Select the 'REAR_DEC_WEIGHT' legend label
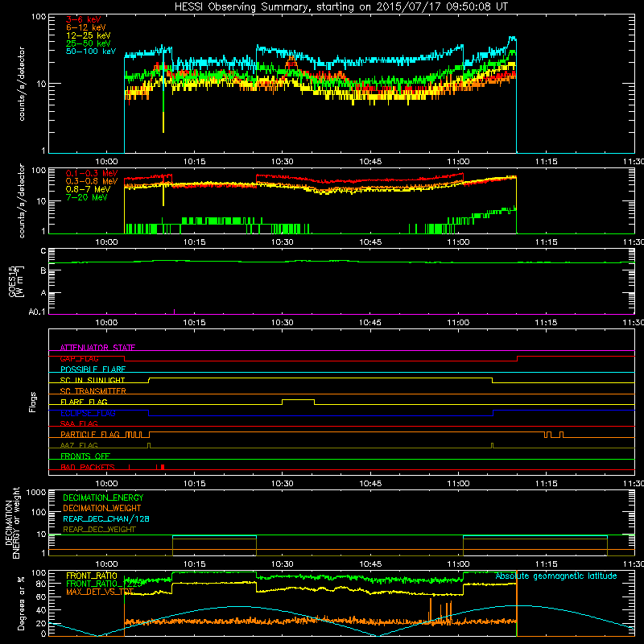 [99, 530]
